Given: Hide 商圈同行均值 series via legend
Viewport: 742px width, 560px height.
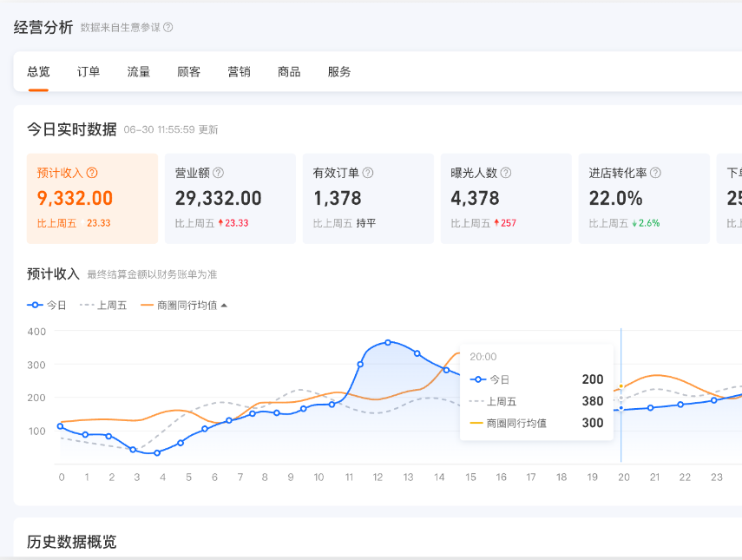Looking at the screenshot, I should pos(179,306).
